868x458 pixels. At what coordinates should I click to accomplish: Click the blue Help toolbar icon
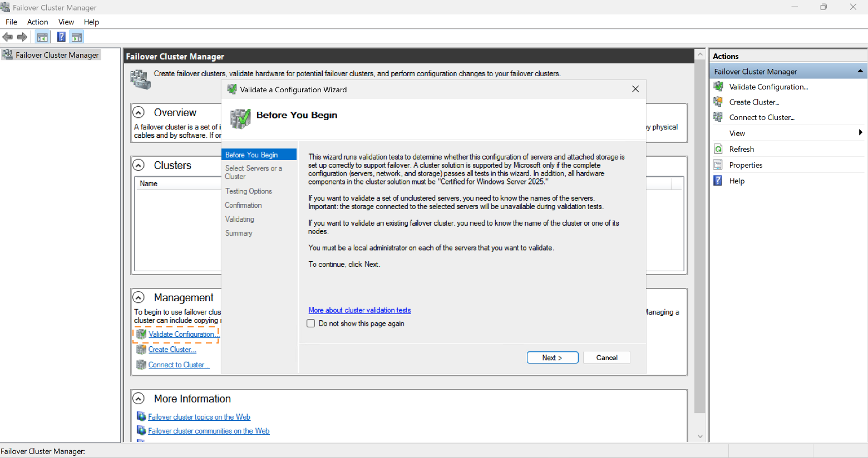pyautogui.click(x=61, y=37)
